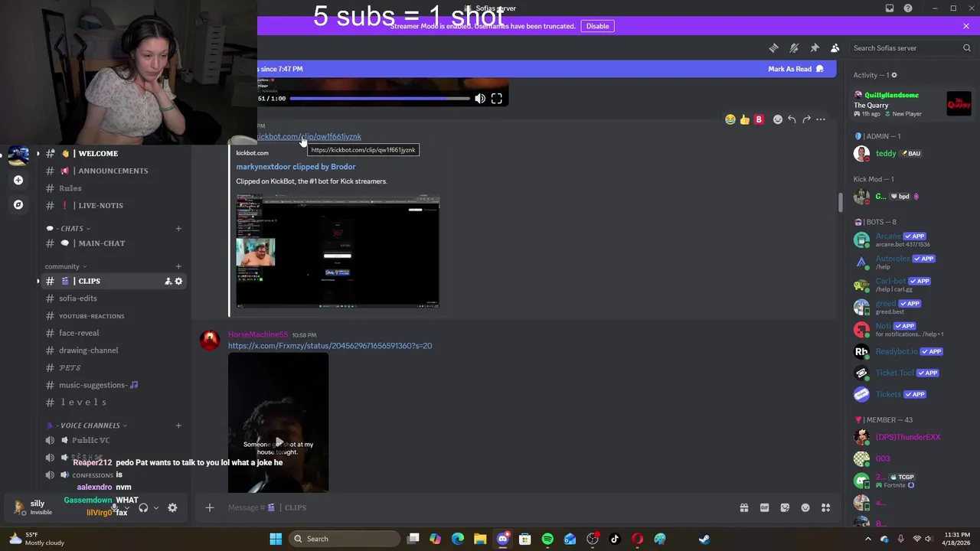Image resolution: width=980 pixels, height=551 pixels.
Task: Open markynextdoor clipped by Brodor title
Action: click(x=296, y=167)
